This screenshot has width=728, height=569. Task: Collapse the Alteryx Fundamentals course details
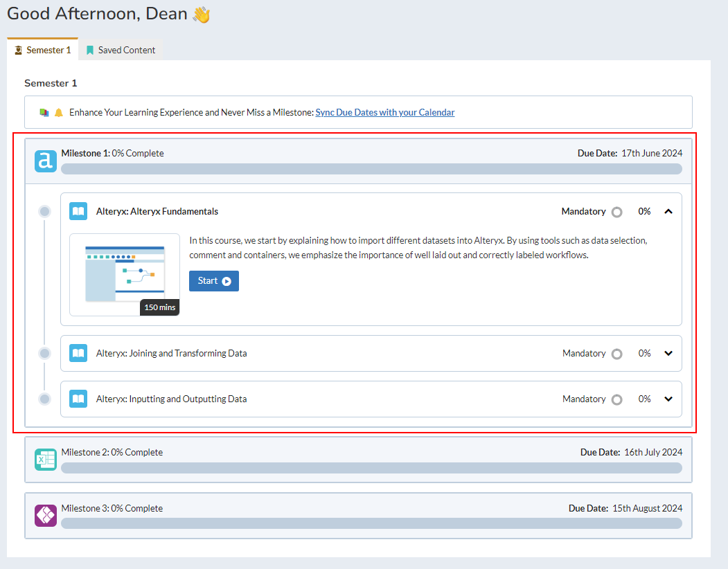tap(668, 212)
